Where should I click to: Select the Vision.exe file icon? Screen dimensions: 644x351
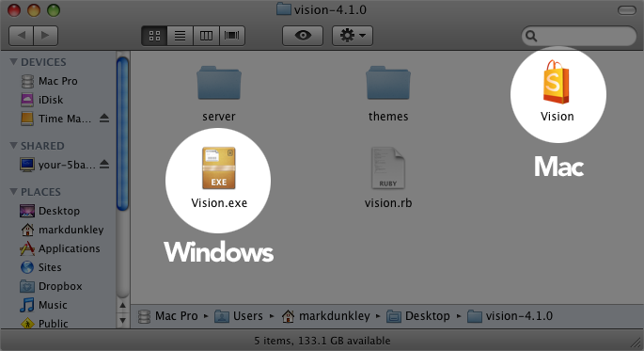pyautogui.click(x=219, y=168)
